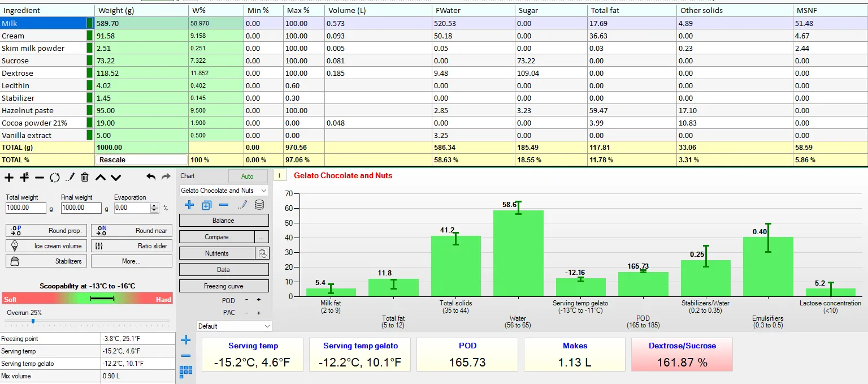Click the Rescale button
This screenshot has width=868, height=384.
141,159
